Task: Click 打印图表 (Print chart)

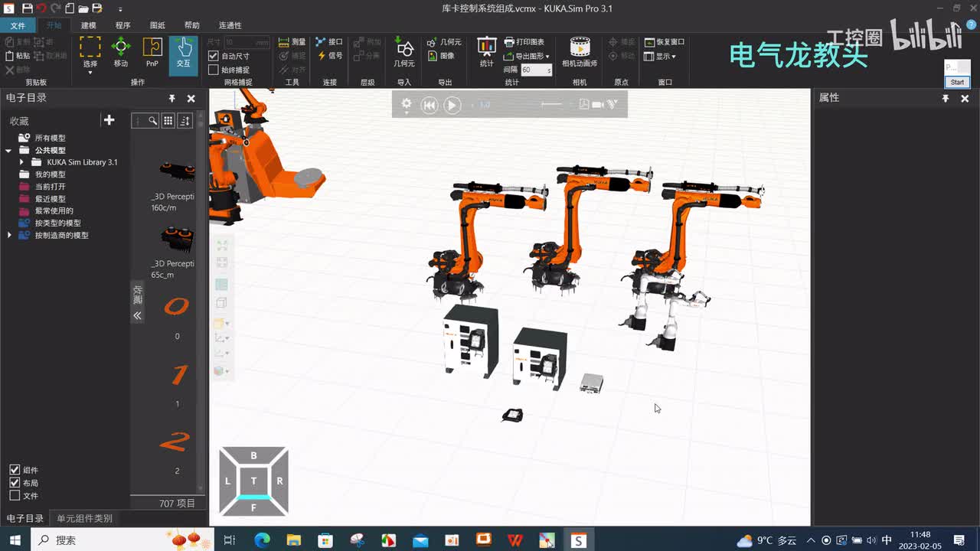Action: tap(524, 42)
